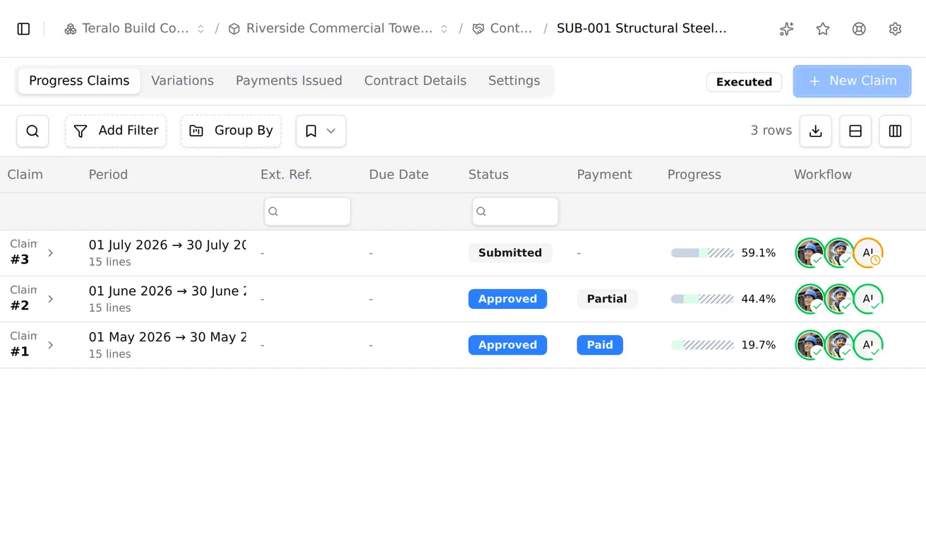
Task: Click the Executed status badge
Action: [x=744, y=82]
